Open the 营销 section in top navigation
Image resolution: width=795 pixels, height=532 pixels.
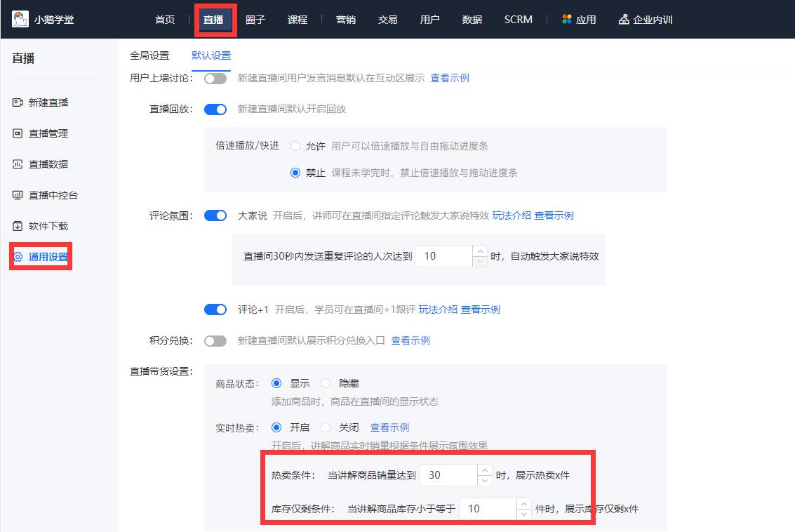click(346, 20)
